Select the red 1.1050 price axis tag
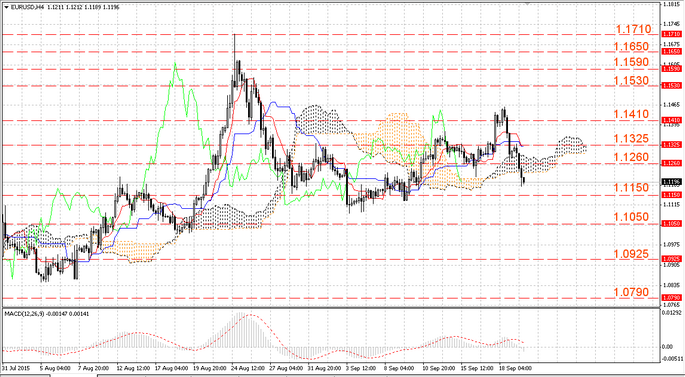The image size is (685, 377). point(671,223)
